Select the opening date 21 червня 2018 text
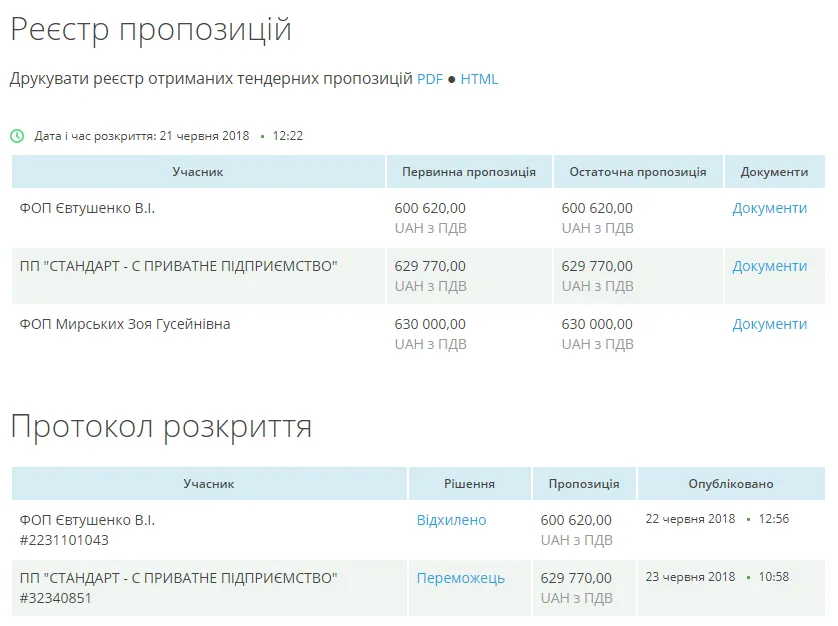The height and width of the screenshot is (626, 838). tap(204, 136)
